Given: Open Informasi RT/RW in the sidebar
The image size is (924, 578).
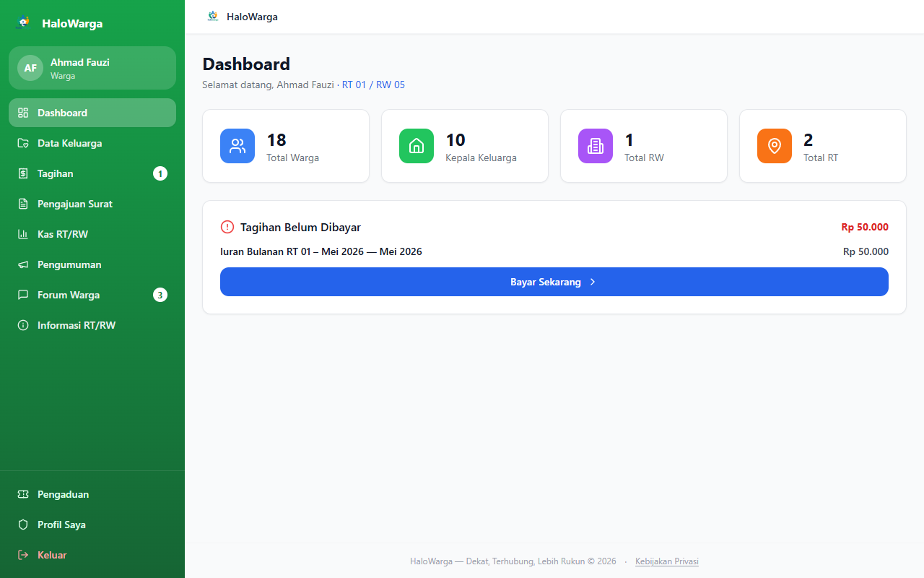Looking at the screenshot, I should [92, 325].
